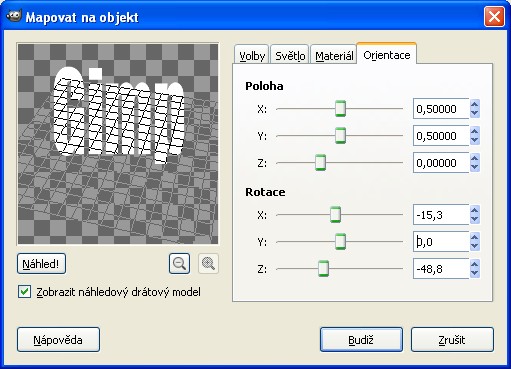Click the Poloha Z slider handle
Image resolution: width=511 pixels, height=369 pixels.
pos(320,163)
